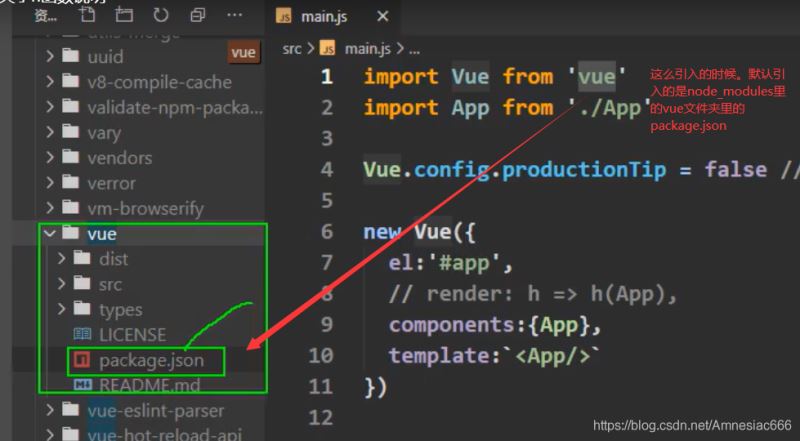800x441 pixels.
Task: Click src in the breadcrumb path
Action: click(x=292, y=48)
